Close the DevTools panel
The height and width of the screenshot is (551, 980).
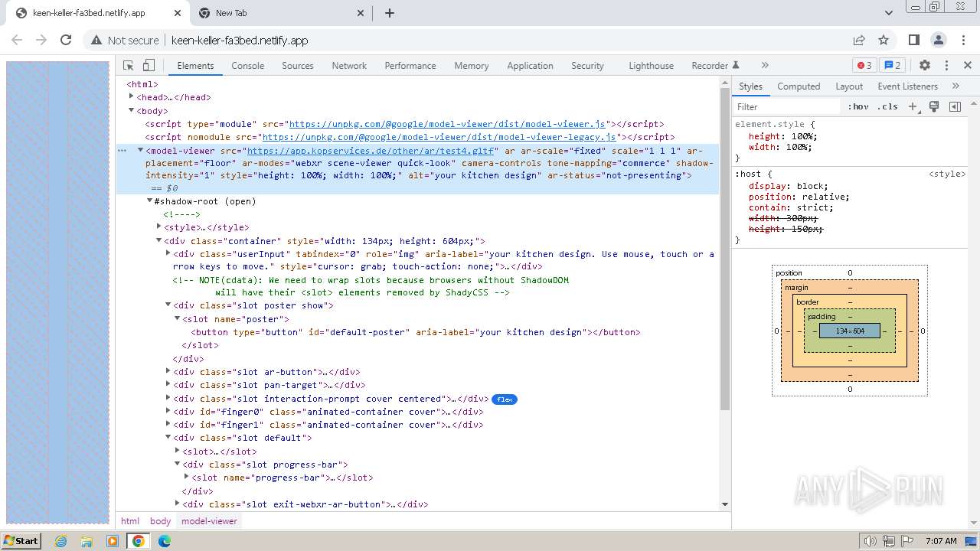pos(968,66)
